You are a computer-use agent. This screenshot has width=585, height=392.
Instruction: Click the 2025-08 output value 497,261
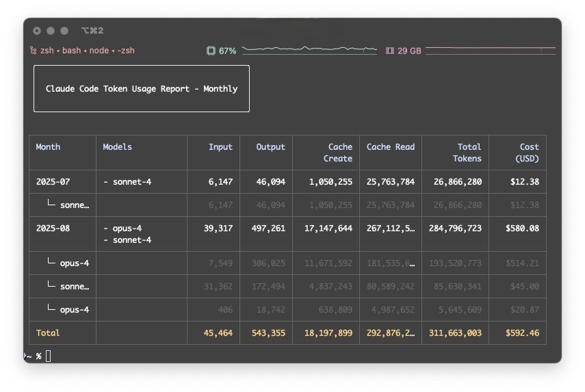[x=268, y=228]
